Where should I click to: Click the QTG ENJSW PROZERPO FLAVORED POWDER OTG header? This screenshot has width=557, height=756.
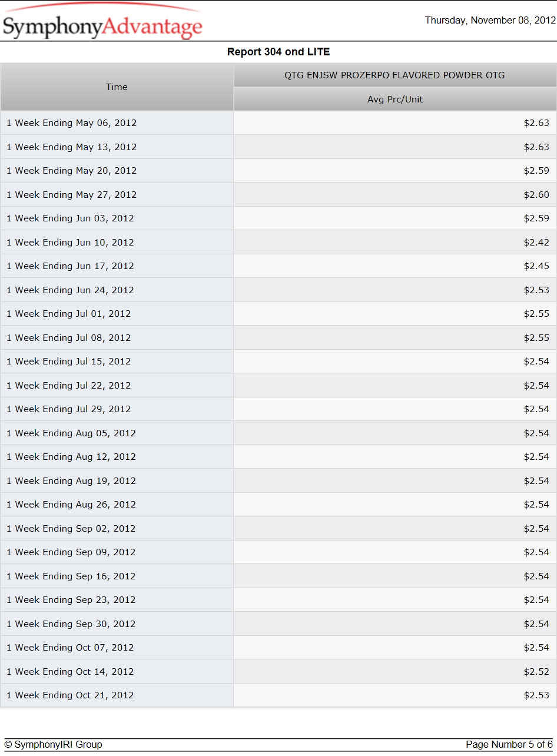click(x=394, y=75)
